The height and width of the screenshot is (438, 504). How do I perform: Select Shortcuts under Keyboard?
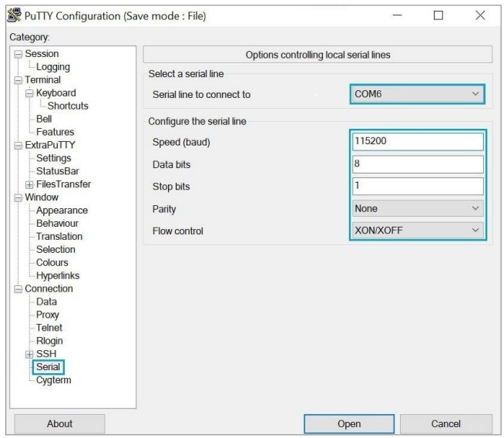(68, 106)
